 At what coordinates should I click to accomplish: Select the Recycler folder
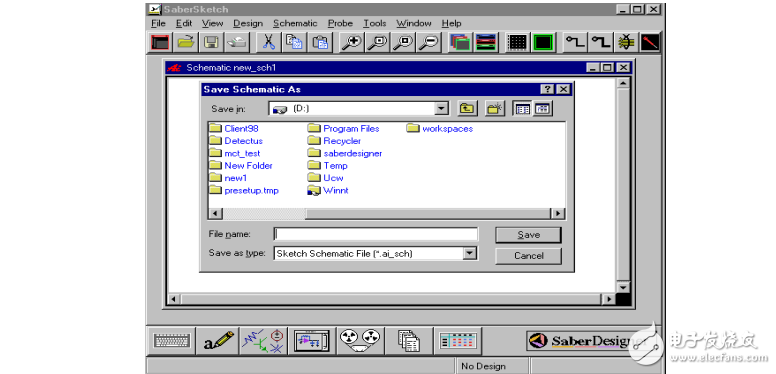(335, 141)
